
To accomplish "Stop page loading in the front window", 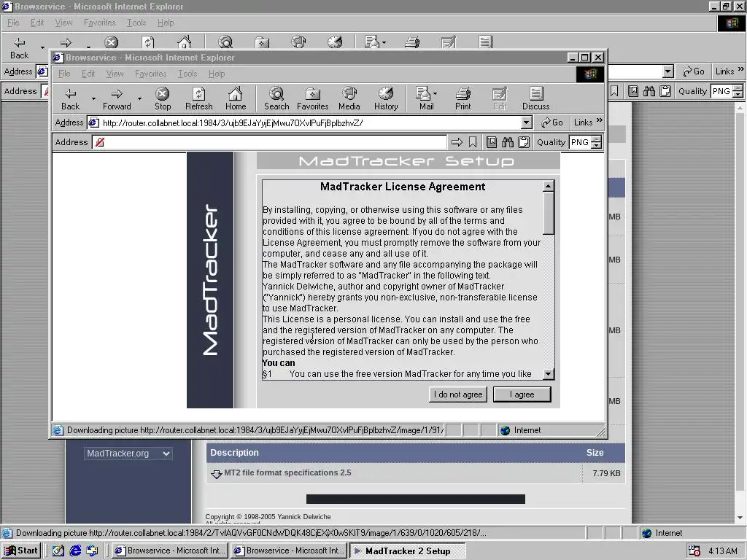I will coord(163,98).
